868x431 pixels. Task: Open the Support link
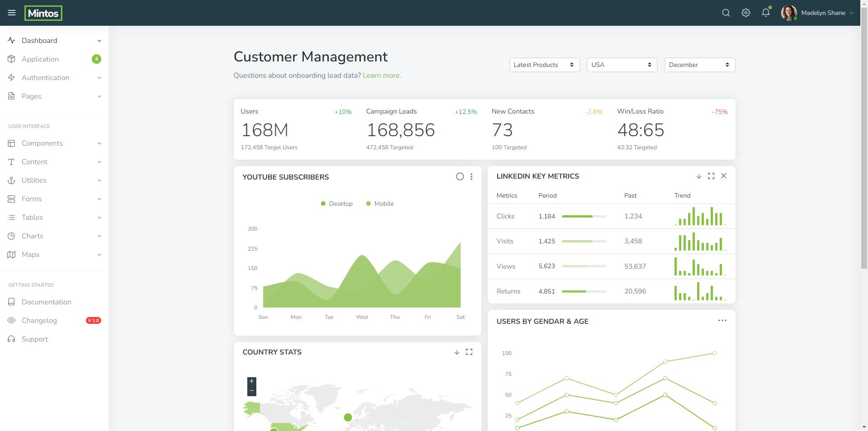point(54,339)
